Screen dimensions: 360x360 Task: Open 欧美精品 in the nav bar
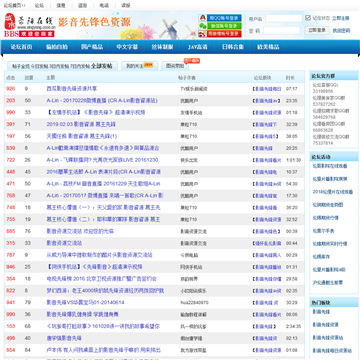pos(268,47)
